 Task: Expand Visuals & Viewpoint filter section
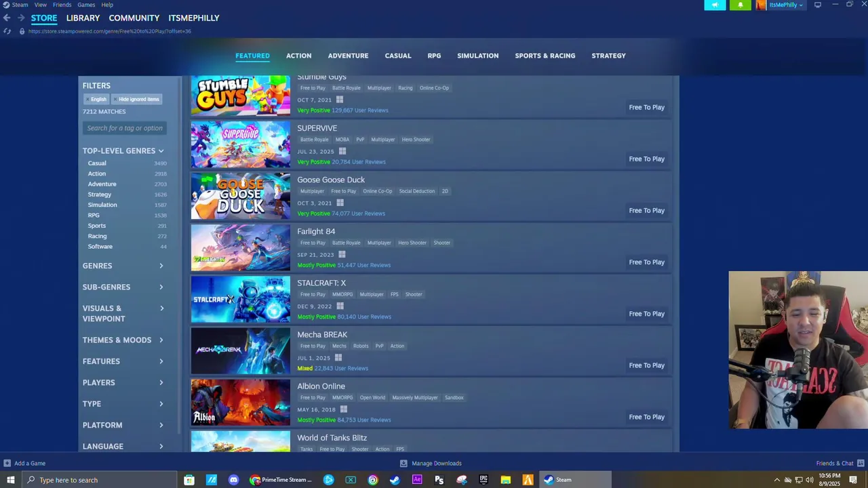123,313
